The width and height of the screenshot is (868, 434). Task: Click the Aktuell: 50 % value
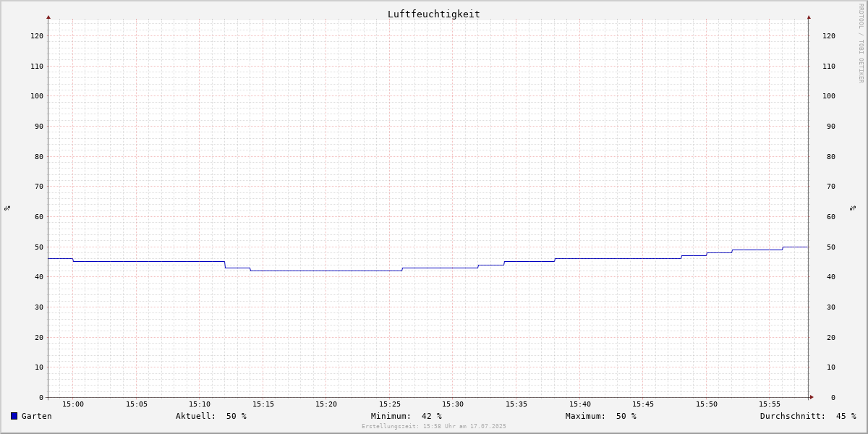pos(211,416)
